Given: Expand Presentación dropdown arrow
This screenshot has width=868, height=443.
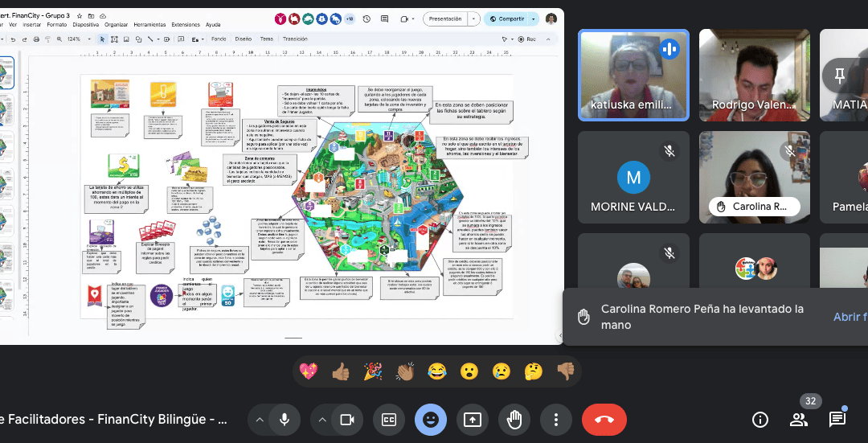Looking at the screenshot, I should coord(474,18).
